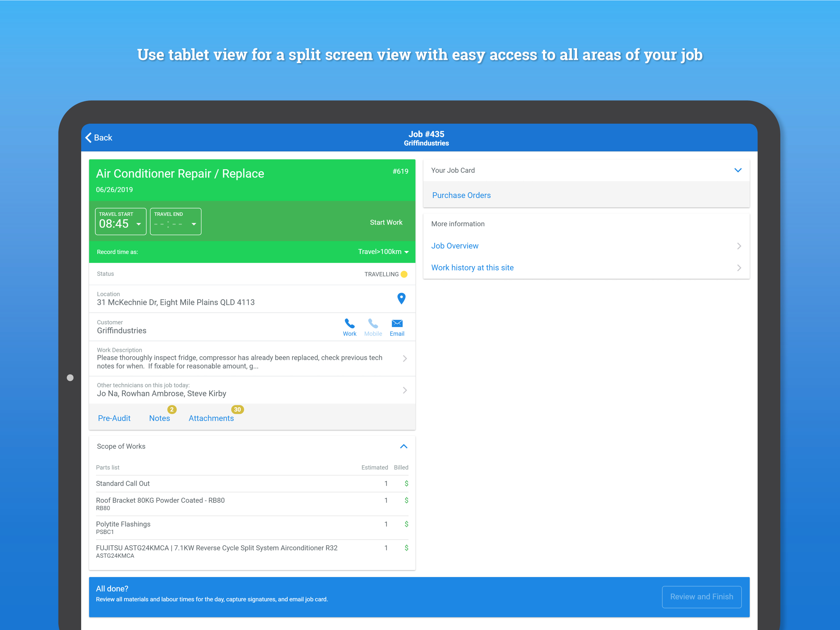
Task: Select the Polytite Flashings part
Action: point(252,528)
